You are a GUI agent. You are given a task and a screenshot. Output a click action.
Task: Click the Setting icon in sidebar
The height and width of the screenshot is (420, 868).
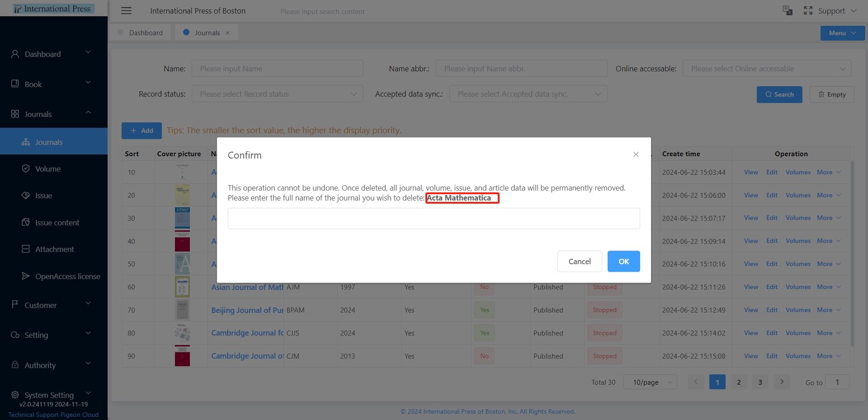(15, 335)
